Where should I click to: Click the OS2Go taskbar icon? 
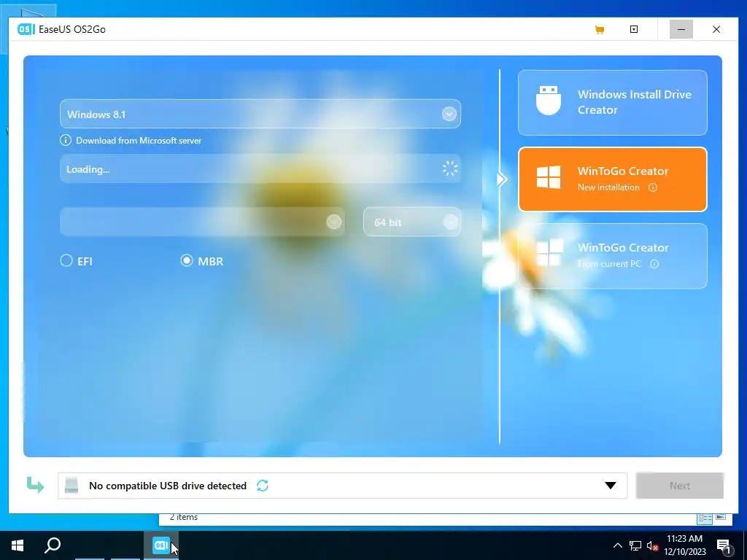pyautogui.click(x=161, y=545)
